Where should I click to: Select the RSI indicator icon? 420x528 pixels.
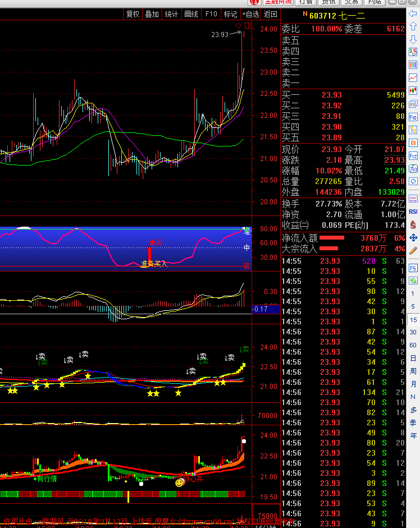tap(413, 212)
